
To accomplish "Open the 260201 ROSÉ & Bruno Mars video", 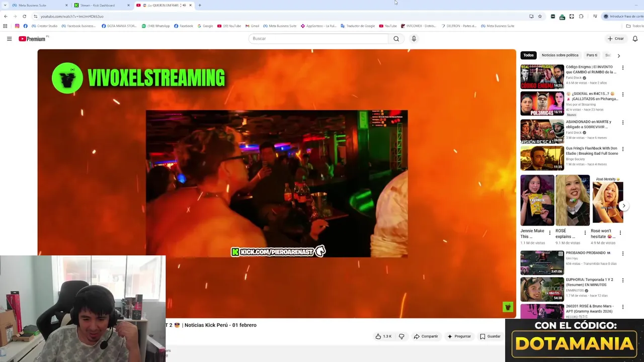I will pos(542,311).
